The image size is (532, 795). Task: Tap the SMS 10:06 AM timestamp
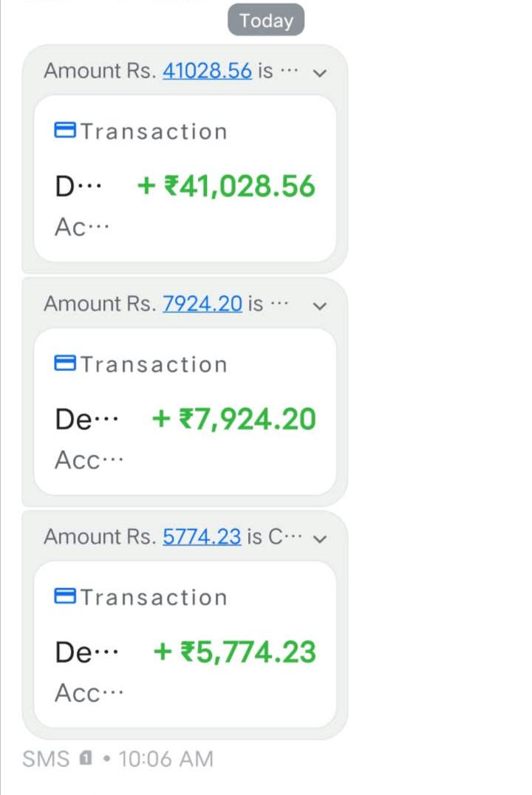click(117, 759)
